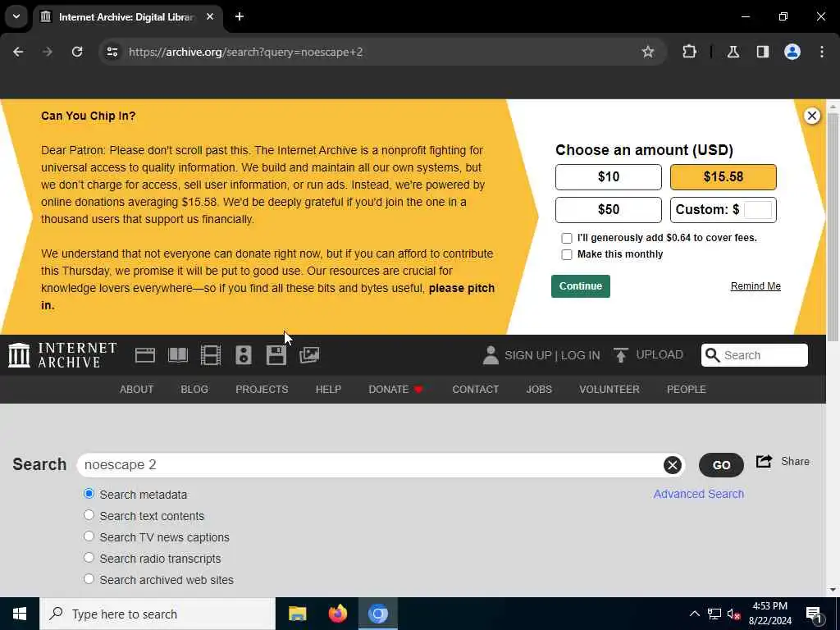Screen dimensions: 840x630
Task: Launch Firefox from the taskbar
Action: tap(337, 614)
